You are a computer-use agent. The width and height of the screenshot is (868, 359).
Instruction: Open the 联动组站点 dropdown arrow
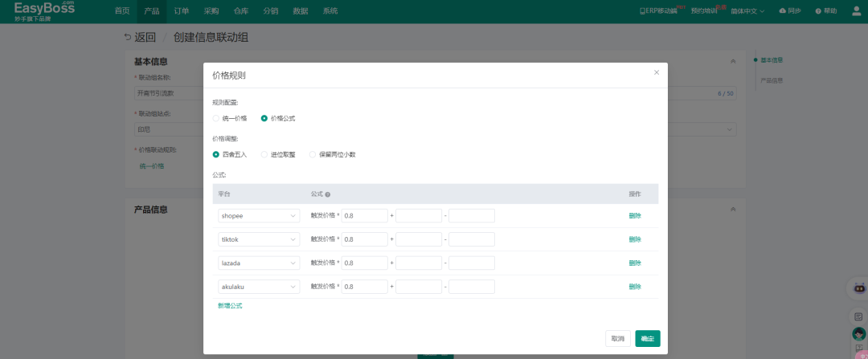tap(730, 129)
